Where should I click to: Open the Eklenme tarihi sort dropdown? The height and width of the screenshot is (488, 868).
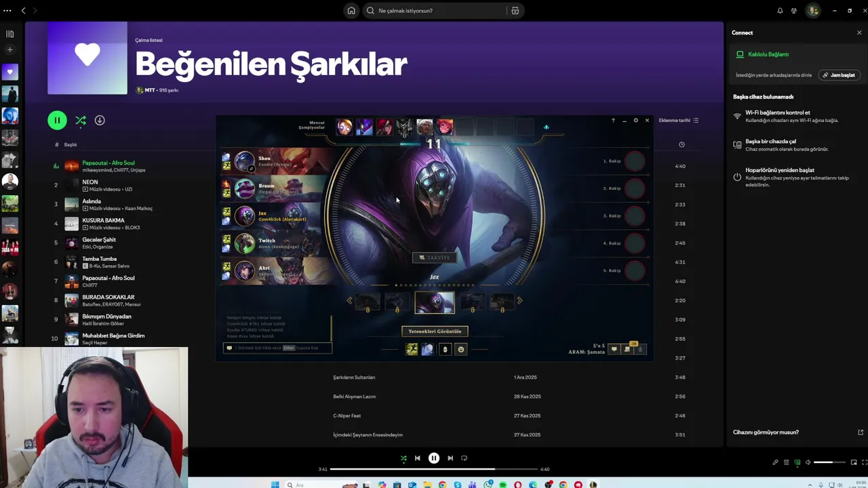679,121
